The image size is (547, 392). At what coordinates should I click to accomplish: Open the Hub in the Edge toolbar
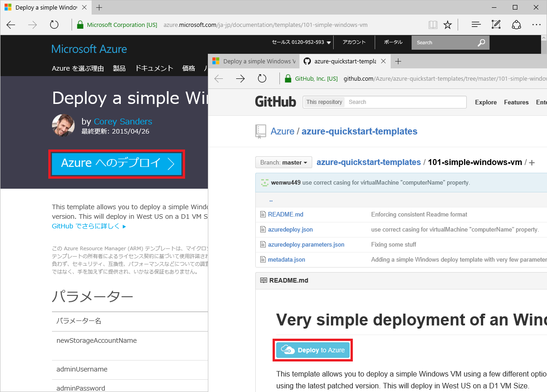coord(476,25)
